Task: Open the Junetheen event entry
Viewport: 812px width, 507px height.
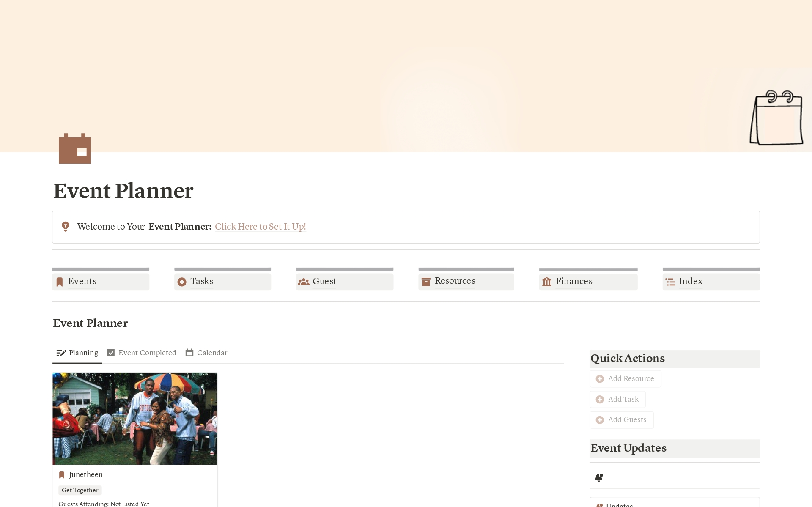Action: tap(86, 474)
